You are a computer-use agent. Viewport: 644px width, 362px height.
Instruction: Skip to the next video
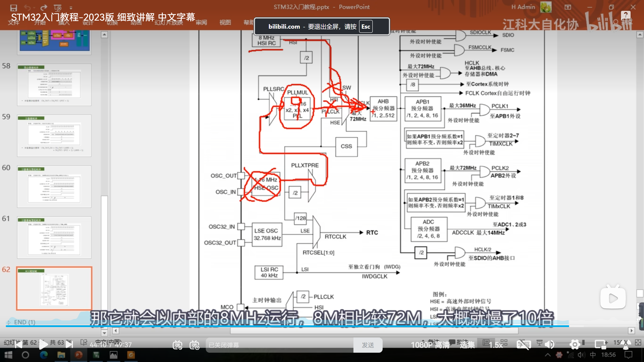69,345
